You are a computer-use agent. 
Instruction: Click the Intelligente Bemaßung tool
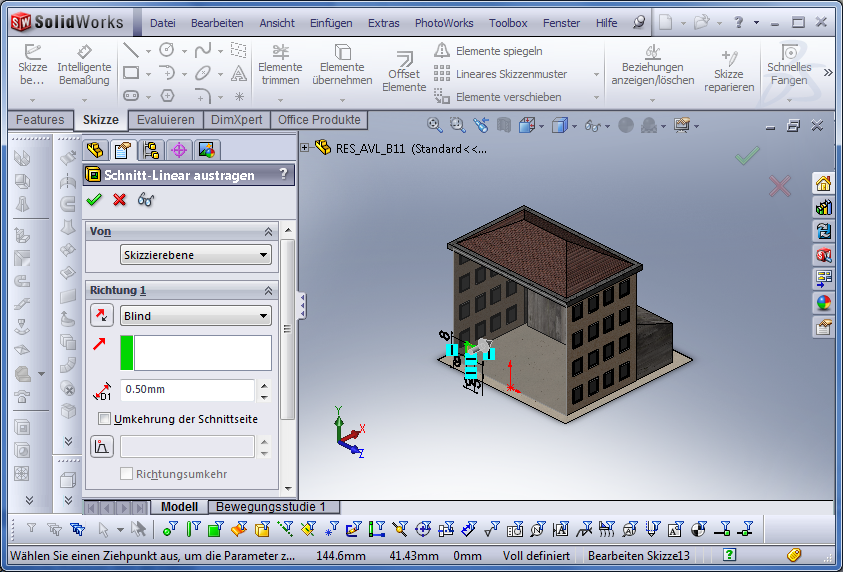tap(84, 65)
